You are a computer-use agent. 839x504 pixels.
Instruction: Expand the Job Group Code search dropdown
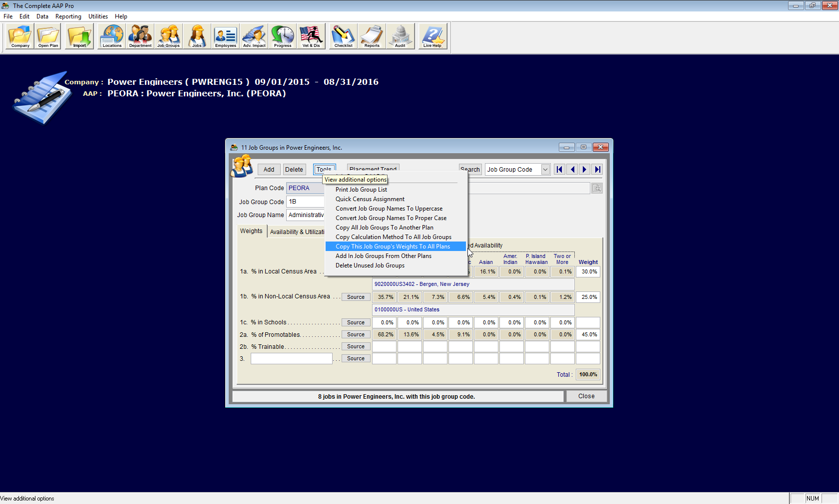pyautogui.click(x=545, y=170)
